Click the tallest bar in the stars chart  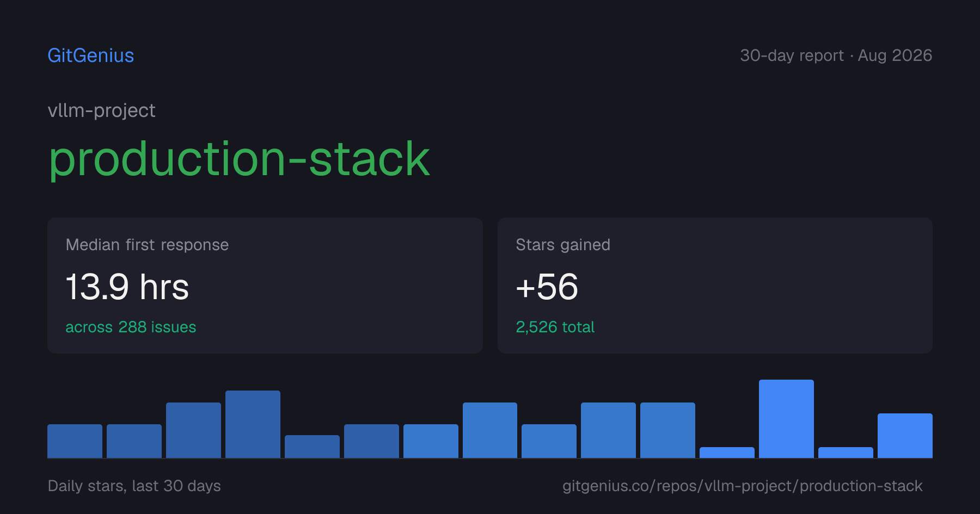tap(786, 419)
